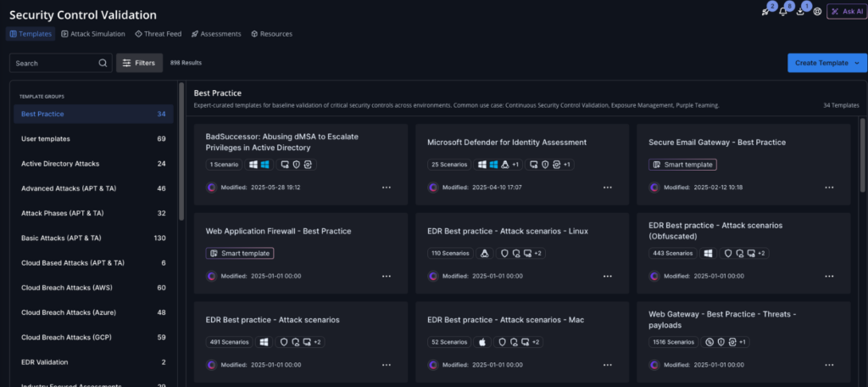
Task: Click the Apple platform icon on EDR Mac card
Action: (481, 342)
